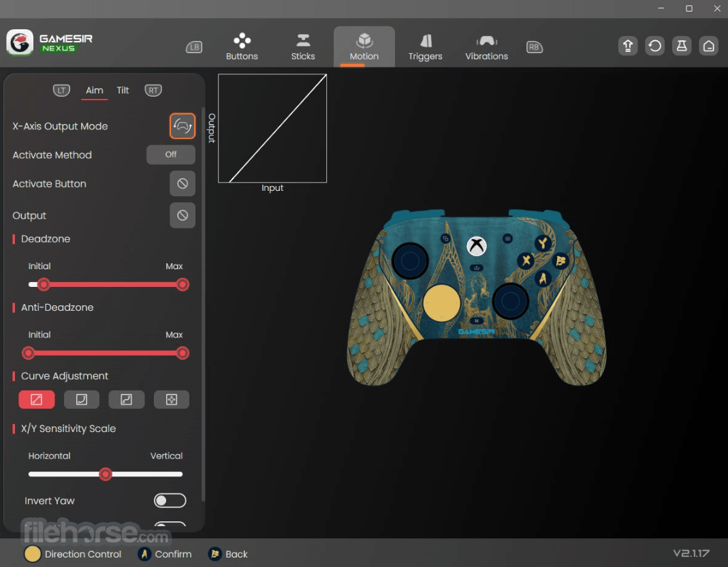Image resolution: width=728 pixels, height=567 pixels.
Task: Click the reset/refresh circular arrow icon
Action: pyautogui.click(x=654, y=46)
